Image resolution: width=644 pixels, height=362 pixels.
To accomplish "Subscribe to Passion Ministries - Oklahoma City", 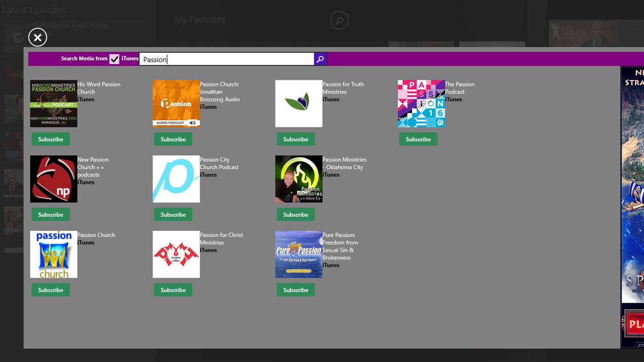I will point(296,214).
